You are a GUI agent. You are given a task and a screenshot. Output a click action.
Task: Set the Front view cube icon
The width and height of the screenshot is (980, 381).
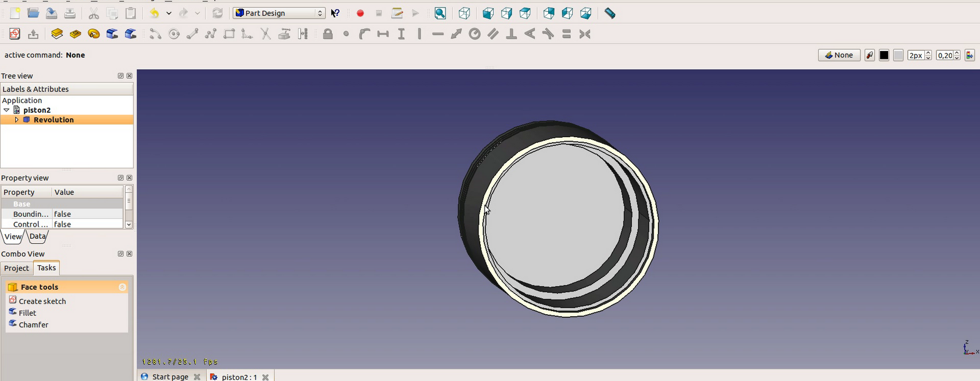point(488,13)
